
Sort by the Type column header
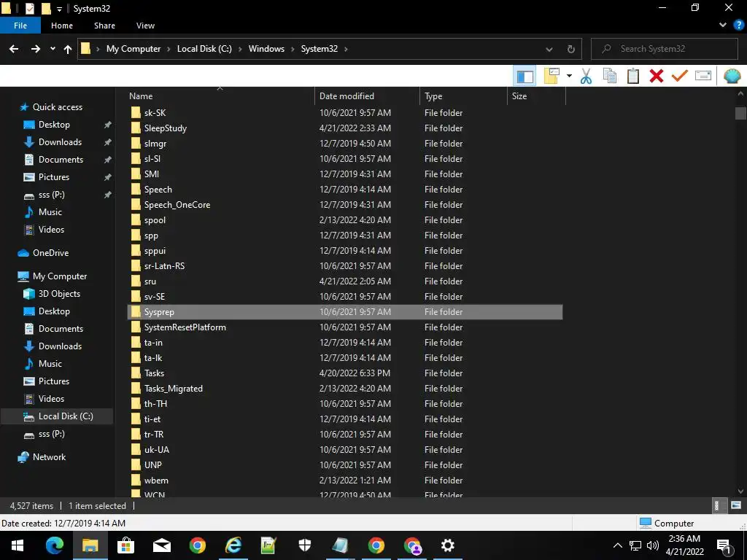pos(463,96)
